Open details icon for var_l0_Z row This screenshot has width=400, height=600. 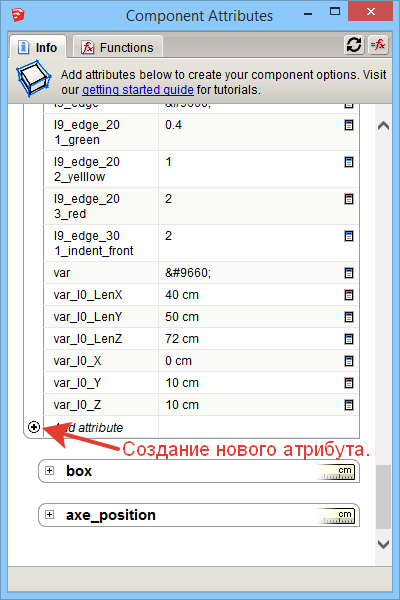point(349,405)
